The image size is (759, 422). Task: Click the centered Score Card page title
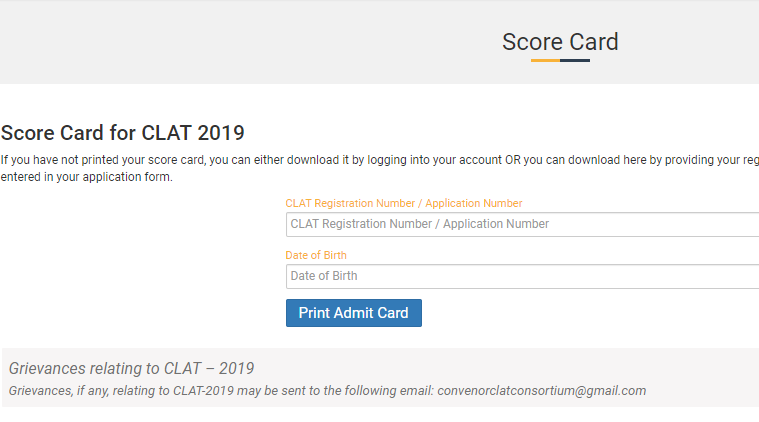[x=560, y=42]
